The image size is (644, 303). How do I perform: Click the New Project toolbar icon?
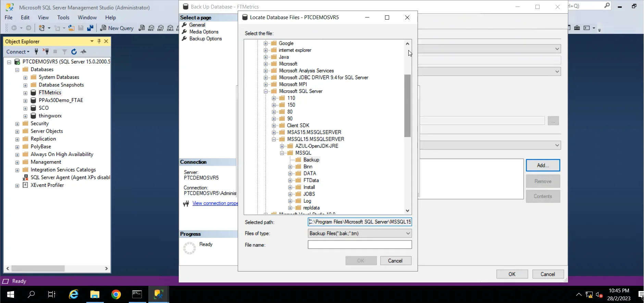(x=42, y=28)
